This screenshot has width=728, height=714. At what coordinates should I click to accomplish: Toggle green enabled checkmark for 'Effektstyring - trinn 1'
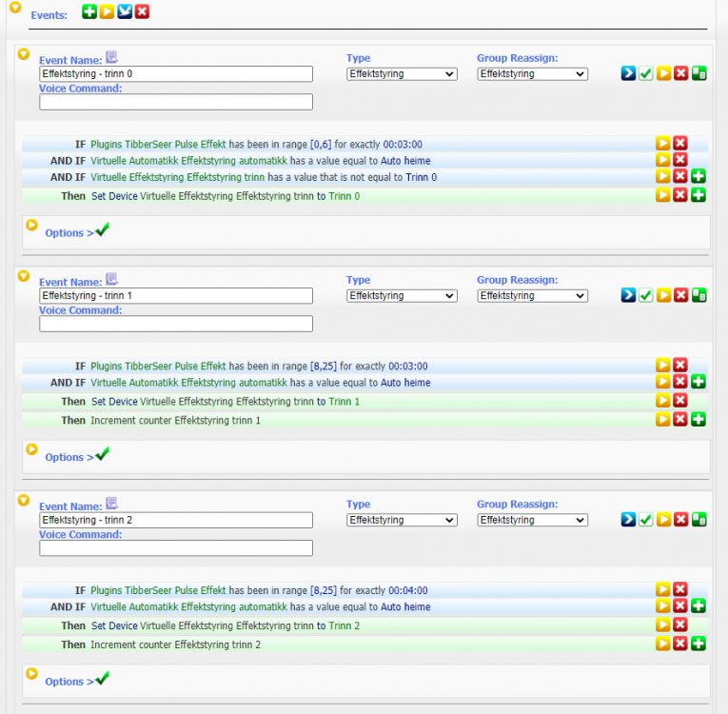coord(646,295)
